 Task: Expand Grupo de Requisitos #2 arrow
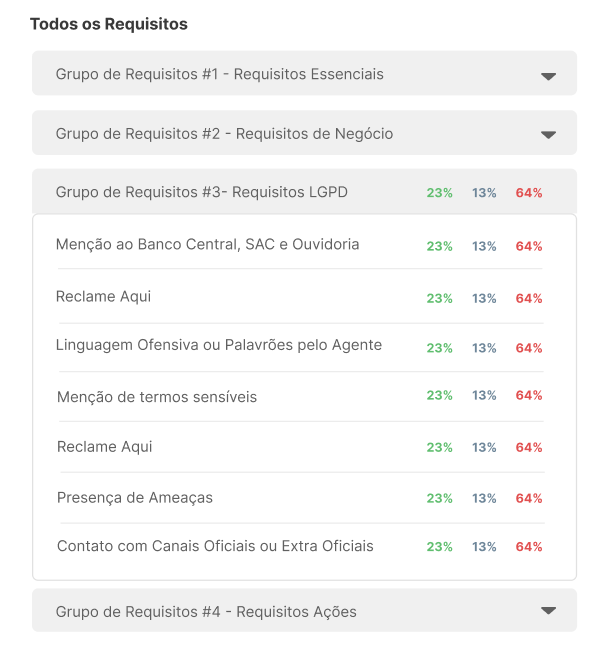point(548,135)
